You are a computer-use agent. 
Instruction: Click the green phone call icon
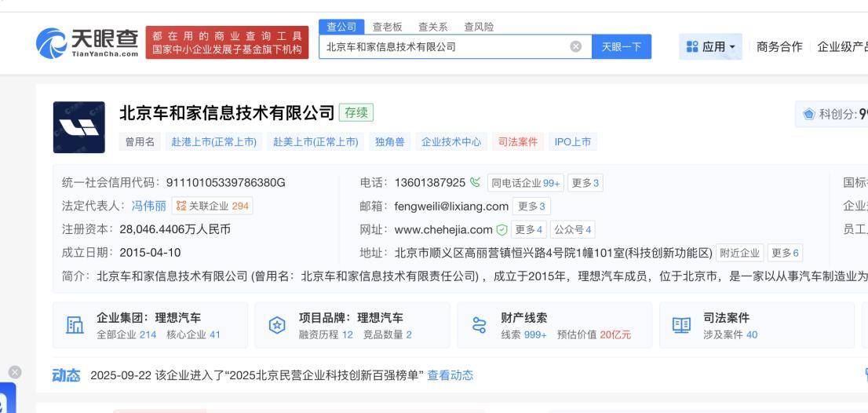475,183
